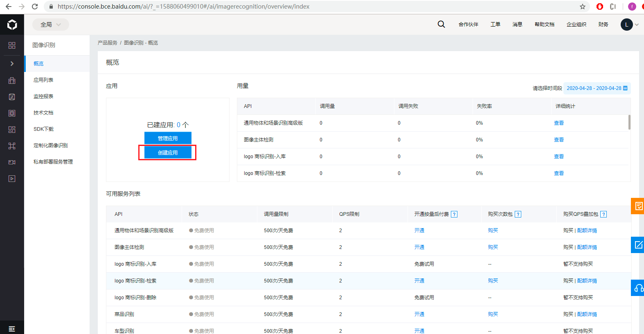
Task: Select 概览 in the side menu
Action: (57, 64)
